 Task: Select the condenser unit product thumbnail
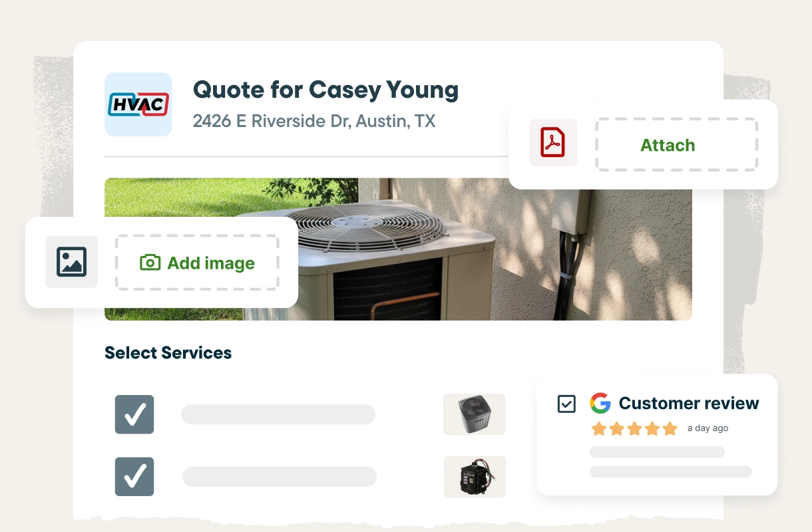475,414
